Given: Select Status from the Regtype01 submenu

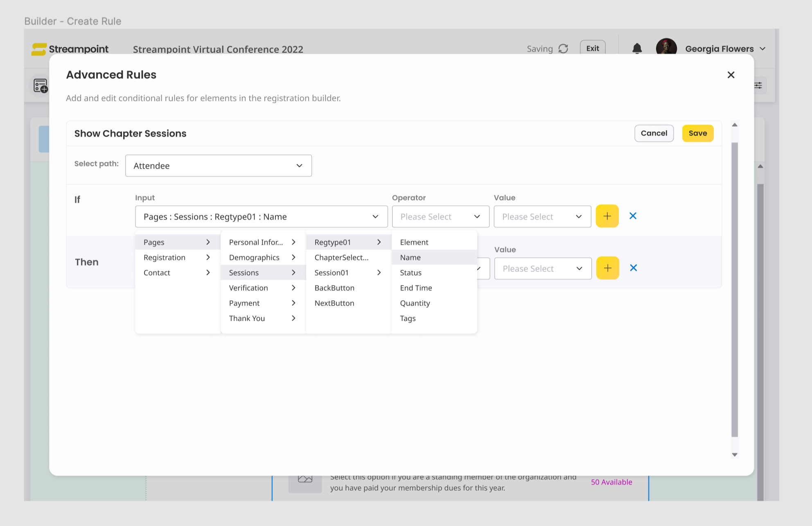Looking at the screenshot, I should tap(411, 273).
